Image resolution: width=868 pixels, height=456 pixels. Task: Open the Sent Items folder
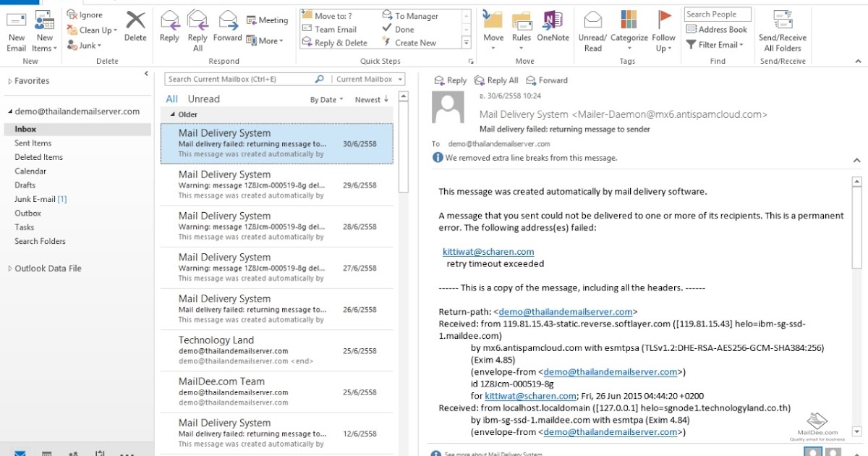[33, 143]
